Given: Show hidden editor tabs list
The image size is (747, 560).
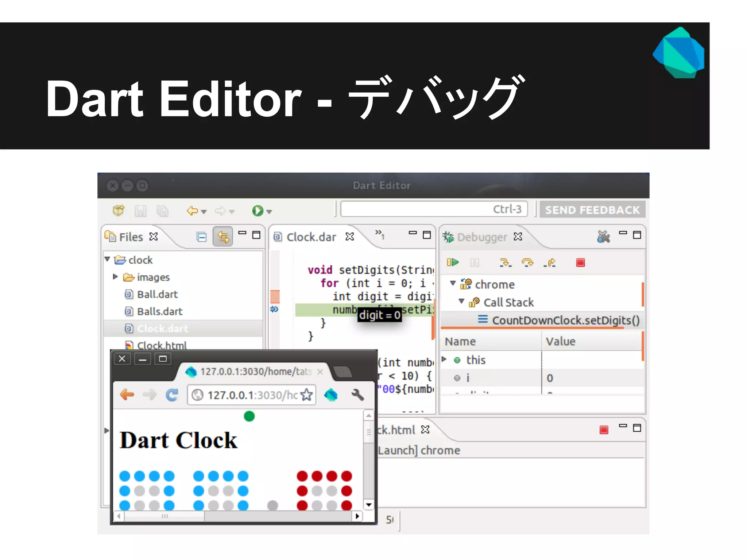Looking at the screenshot, I should (x=380, y=234).
